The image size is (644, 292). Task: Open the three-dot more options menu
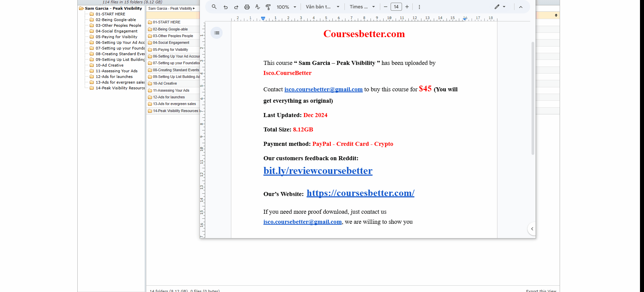(419, 7)
